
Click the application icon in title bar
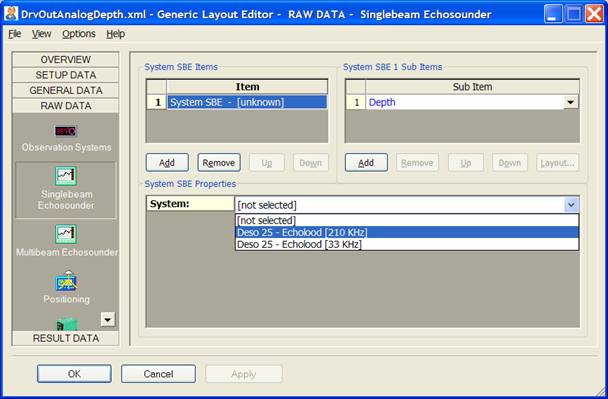(x=11, y=14)
